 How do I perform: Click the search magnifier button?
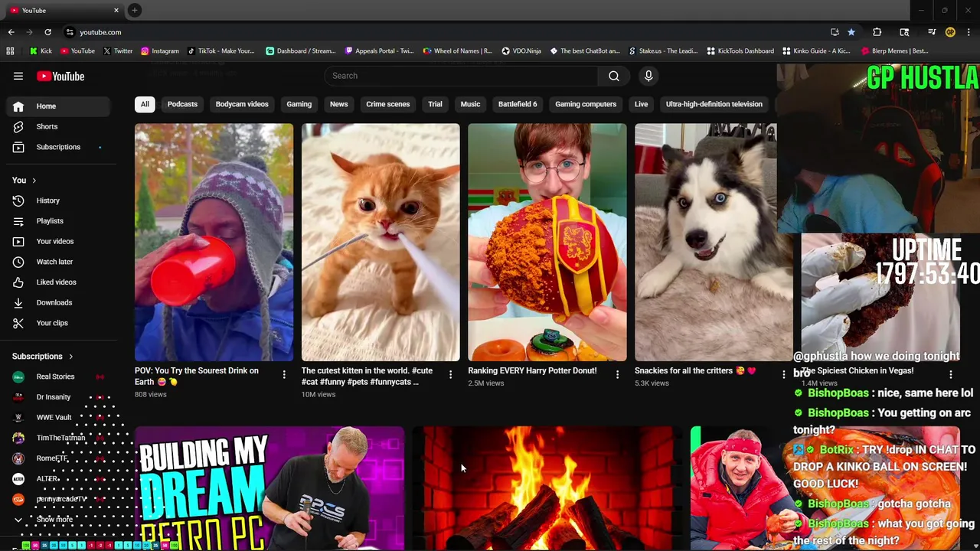tap(614, 76)
